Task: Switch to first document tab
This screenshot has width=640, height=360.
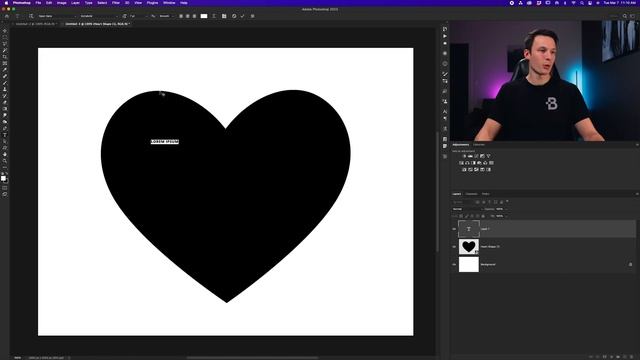Action: [35, 24]
